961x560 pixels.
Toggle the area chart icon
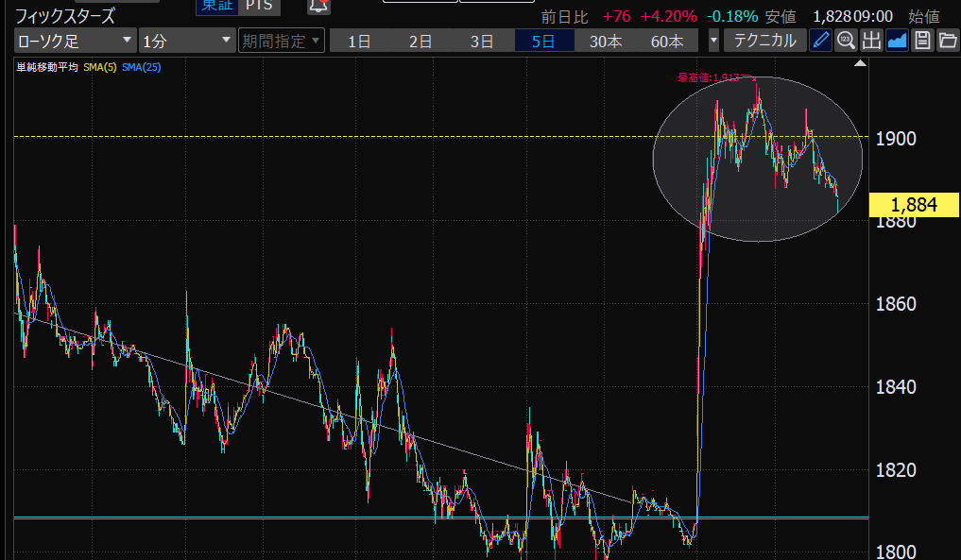(897, 41)
